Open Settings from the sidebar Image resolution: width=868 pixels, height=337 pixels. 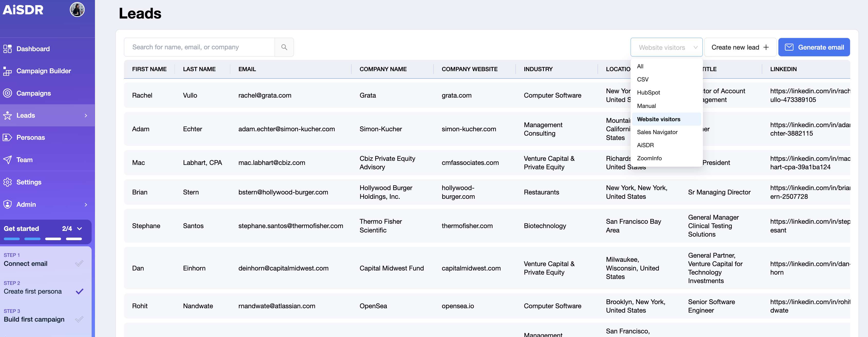click(47, 182)
